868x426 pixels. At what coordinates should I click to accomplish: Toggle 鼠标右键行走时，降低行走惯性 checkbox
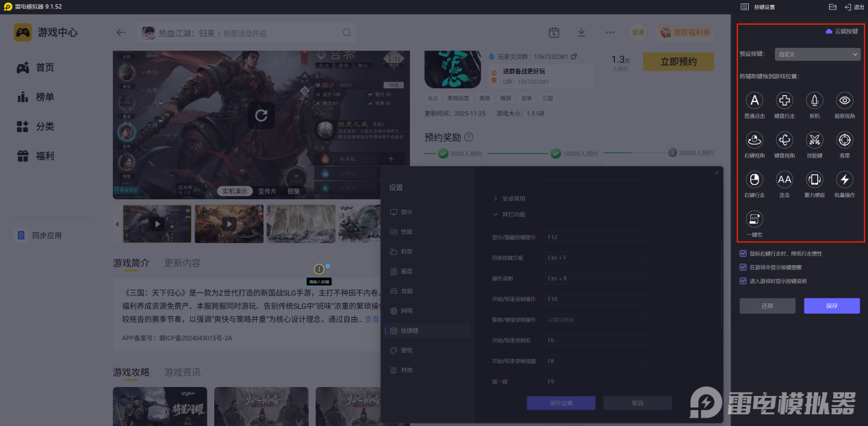tap(743, 253)
